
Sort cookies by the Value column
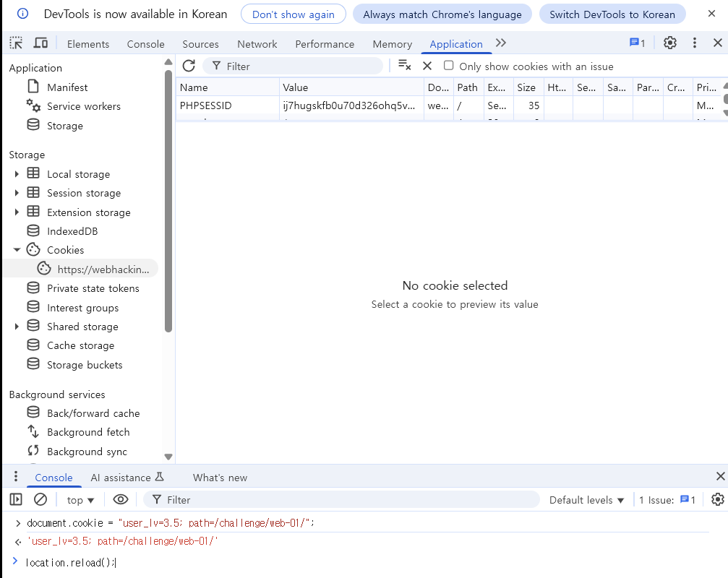(x=351, y=87)
